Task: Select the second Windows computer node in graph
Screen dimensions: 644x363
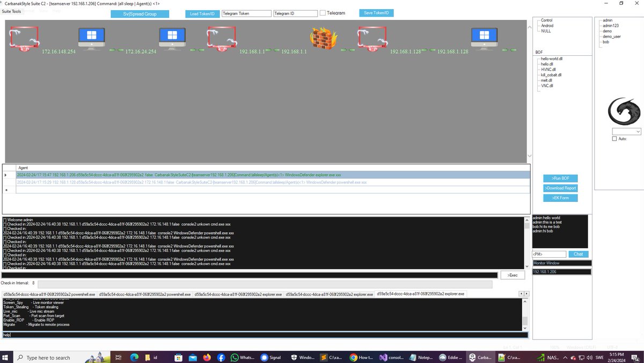Action: (172, 39)
